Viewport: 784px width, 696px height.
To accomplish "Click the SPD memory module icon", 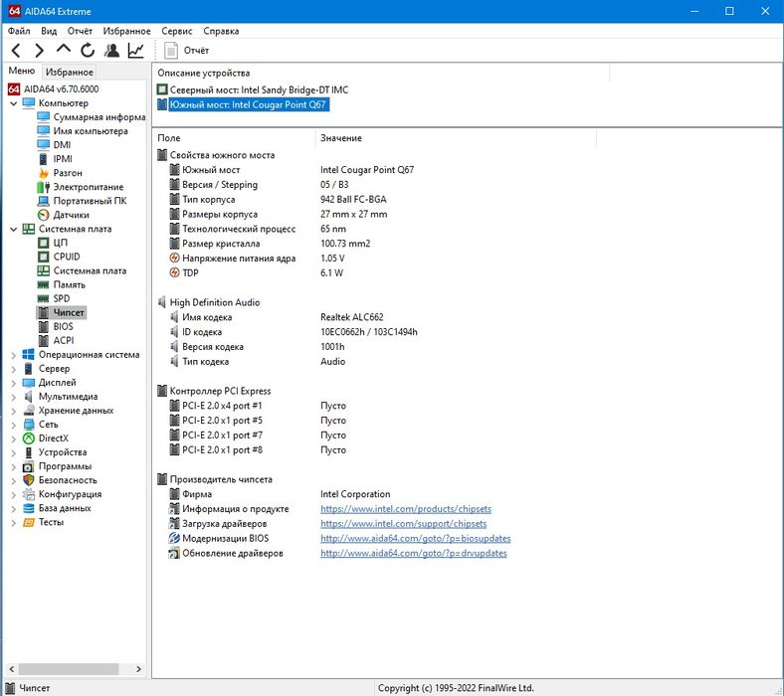I will [44, 299].
